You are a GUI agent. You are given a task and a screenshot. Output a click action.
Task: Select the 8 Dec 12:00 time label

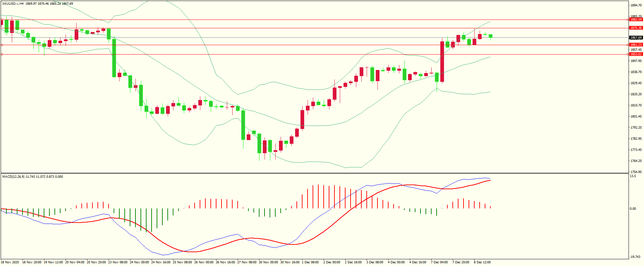[x=482, y=262]
